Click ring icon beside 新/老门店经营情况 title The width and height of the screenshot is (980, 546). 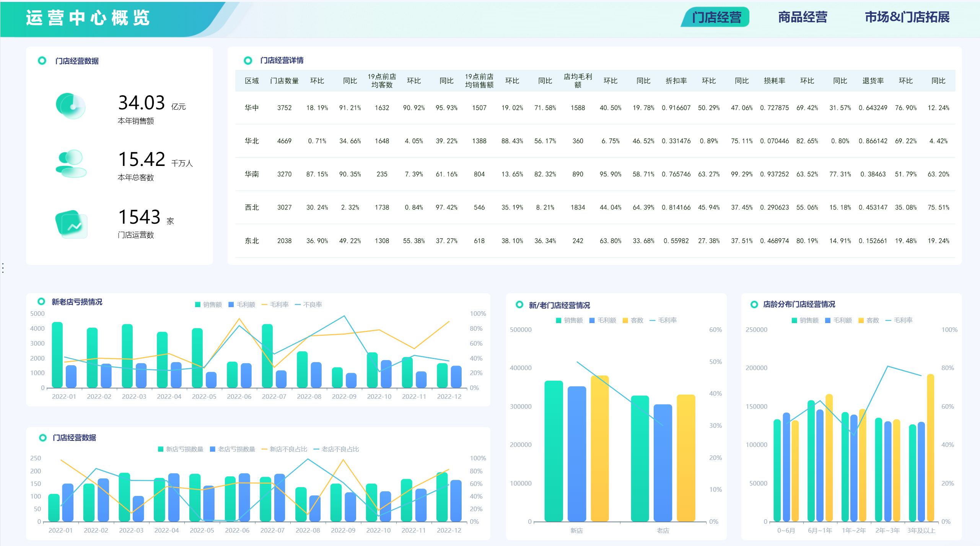click(519, 305)
